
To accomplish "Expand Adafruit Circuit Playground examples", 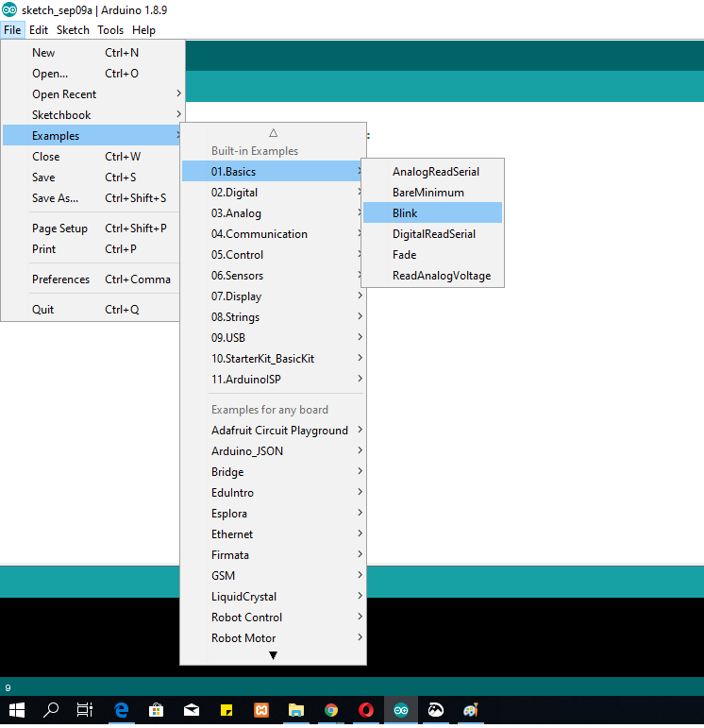I will [x=274, y=431].
